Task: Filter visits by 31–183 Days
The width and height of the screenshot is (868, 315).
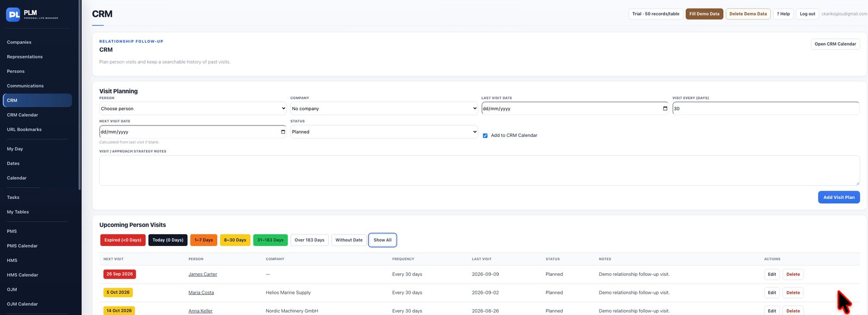Action: (270, 240)
